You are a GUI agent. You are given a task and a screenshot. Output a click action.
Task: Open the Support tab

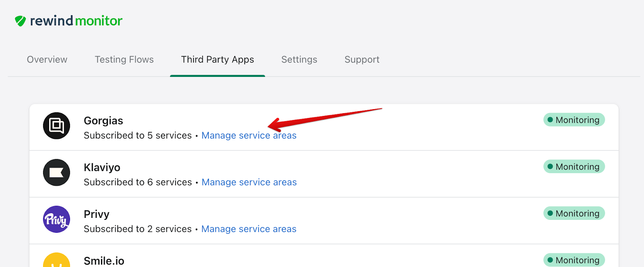click(x=362, y=60)
